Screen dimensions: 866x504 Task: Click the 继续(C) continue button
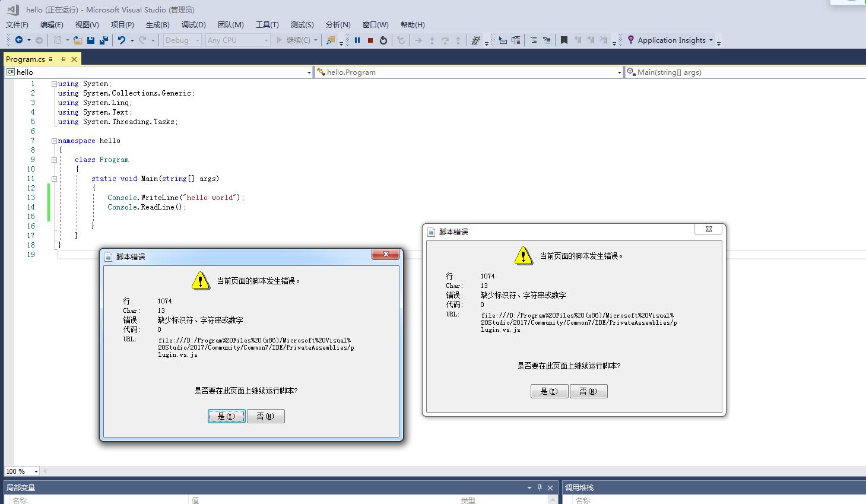click(x=293, y=40)
